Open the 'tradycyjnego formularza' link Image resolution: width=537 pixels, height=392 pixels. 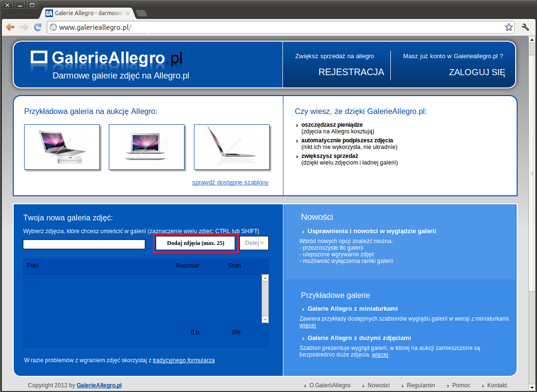(x=184, y=360)
